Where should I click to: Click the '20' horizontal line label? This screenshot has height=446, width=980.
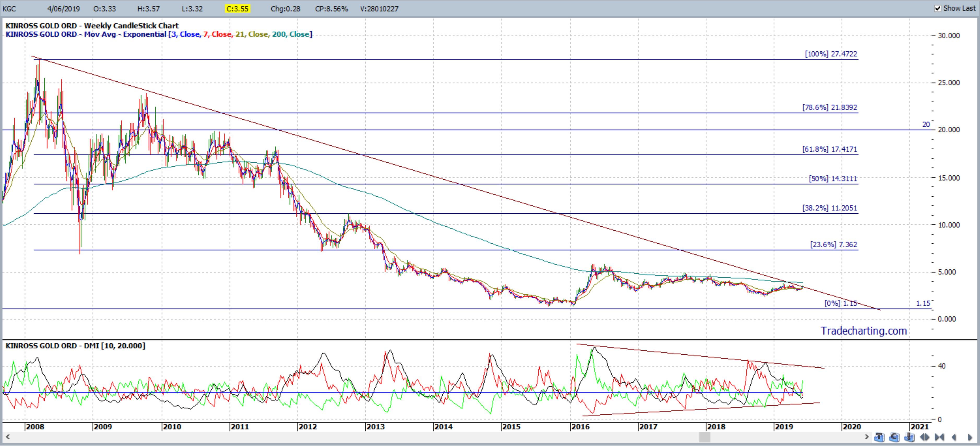pos(926,125)
